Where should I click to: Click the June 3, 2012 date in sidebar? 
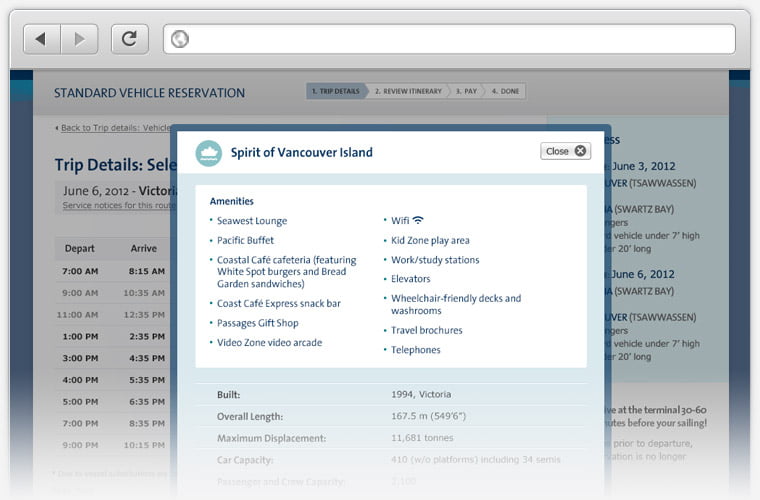click(643, 166)
